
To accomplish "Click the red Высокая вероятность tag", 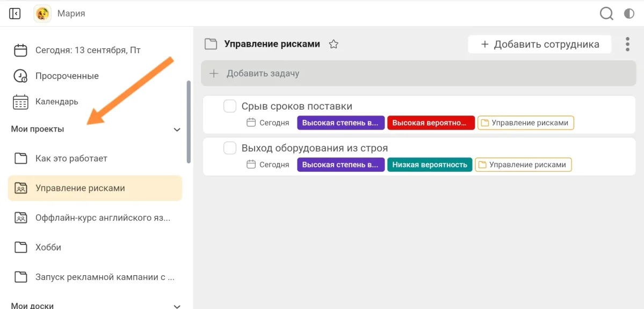I will (x=431, y=123).
